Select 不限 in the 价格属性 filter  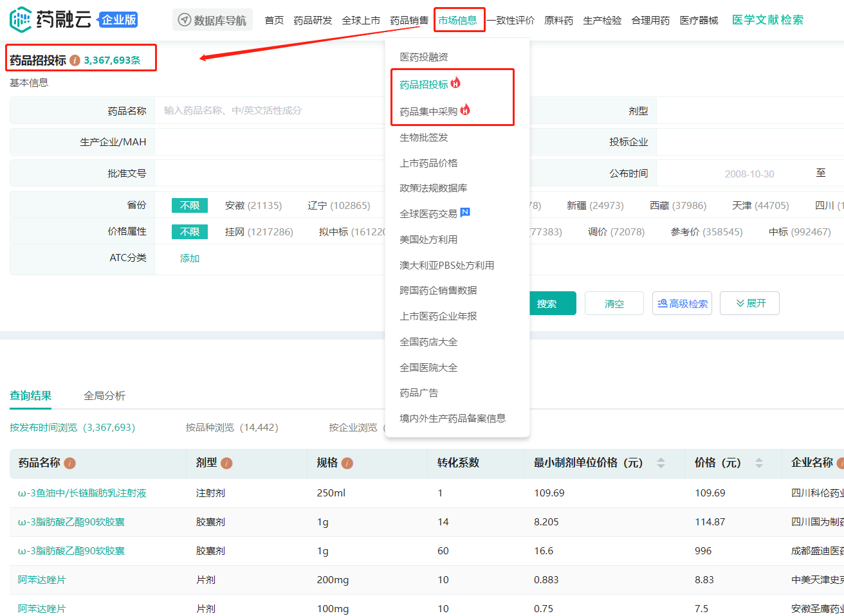coord(190,232)
